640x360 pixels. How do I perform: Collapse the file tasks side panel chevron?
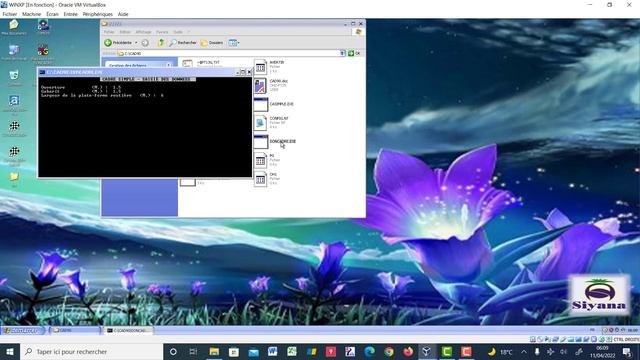168,65
